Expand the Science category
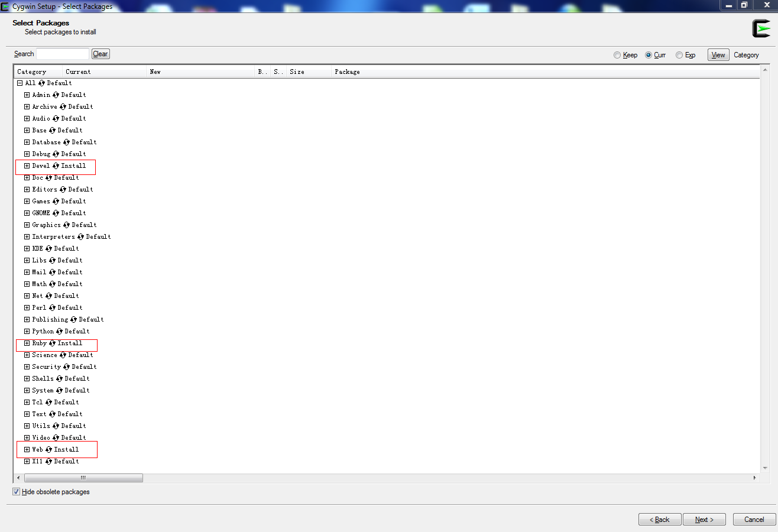Screen dimensions: 778x532 [x=27, y=355]
